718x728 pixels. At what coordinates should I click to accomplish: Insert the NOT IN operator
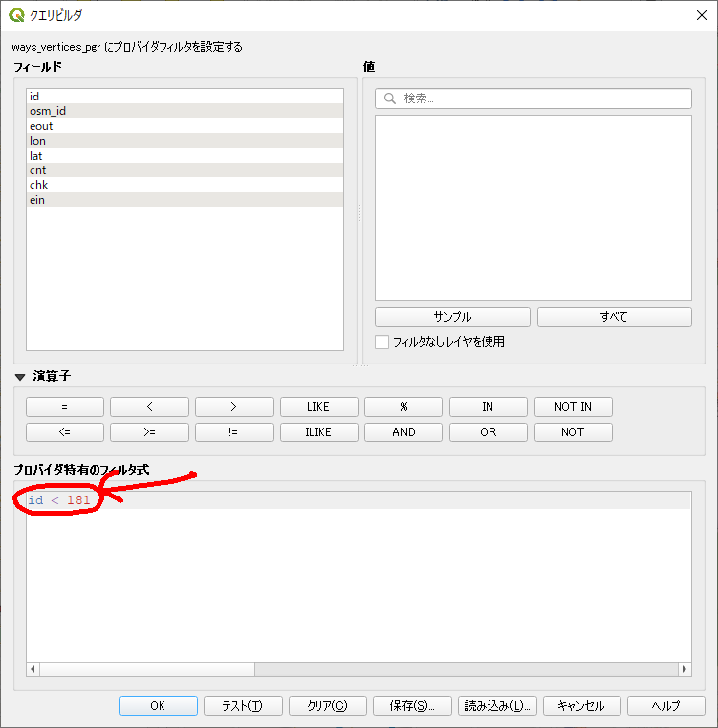[x=572, y=407]
